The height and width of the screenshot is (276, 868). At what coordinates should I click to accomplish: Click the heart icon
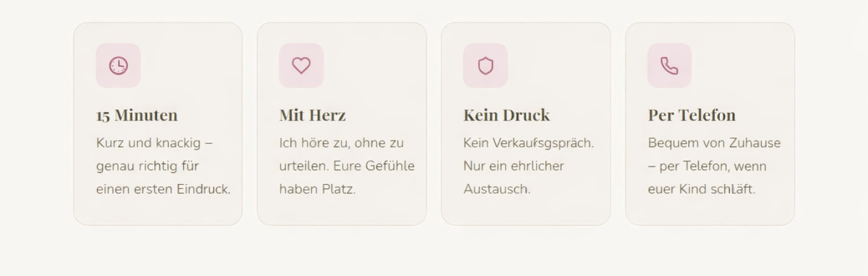point(301,65)
